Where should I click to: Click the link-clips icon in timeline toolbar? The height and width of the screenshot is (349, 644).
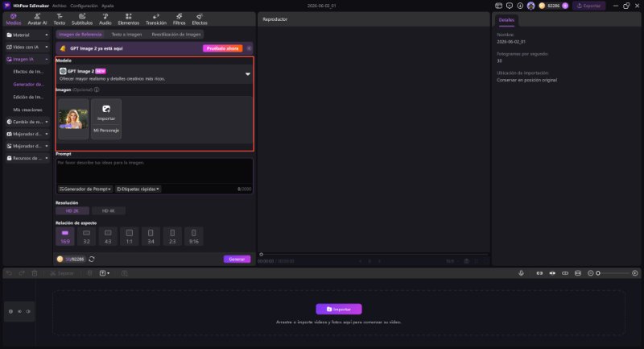[x=539, y=273]
